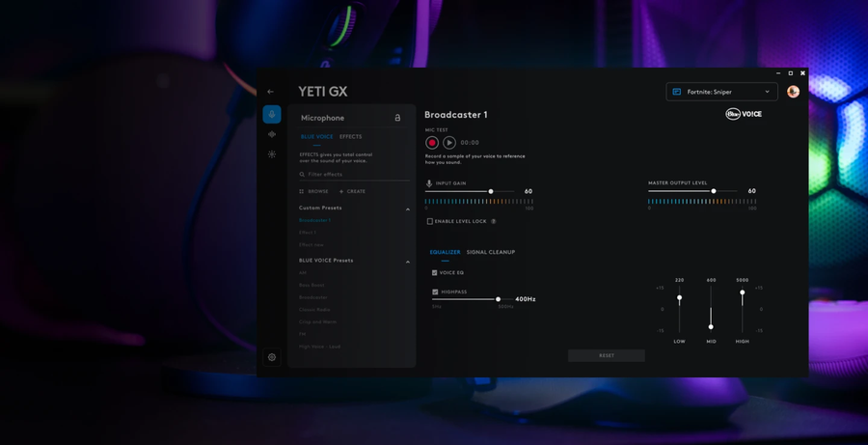Viewport: 868px width, 445px height.
Task: Open the Fortnite: Sniper profile dropdown
Action: [x=721, y=92]
